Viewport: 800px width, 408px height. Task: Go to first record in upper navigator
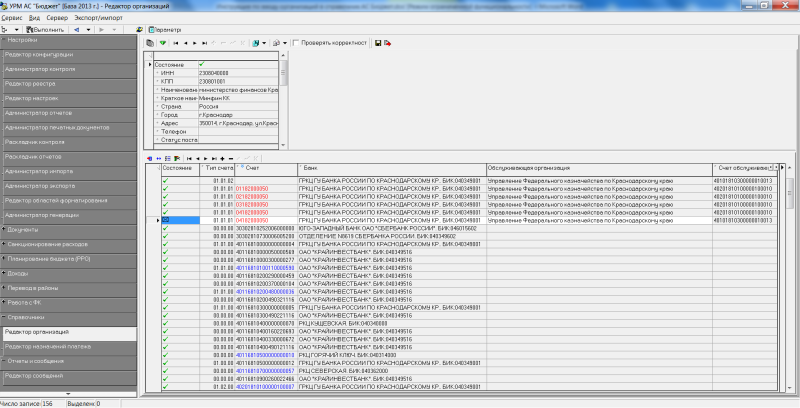[176, 43]
